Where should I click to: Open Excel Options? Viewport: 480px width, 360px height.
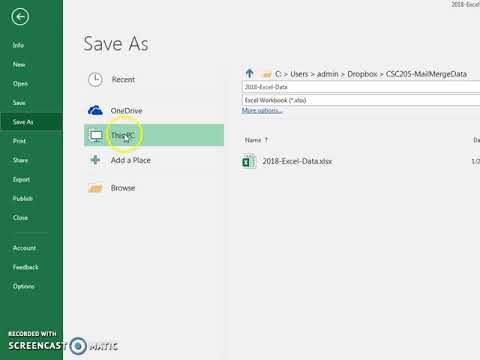point(24,287)
